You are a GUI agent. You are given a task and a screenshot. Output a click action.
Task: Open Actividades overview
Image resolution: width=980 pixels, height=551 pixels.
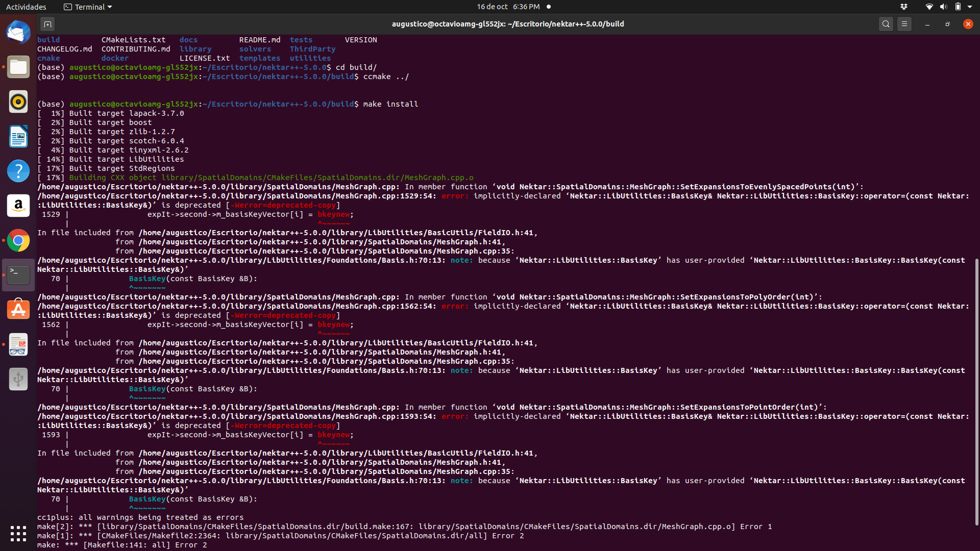26,7
